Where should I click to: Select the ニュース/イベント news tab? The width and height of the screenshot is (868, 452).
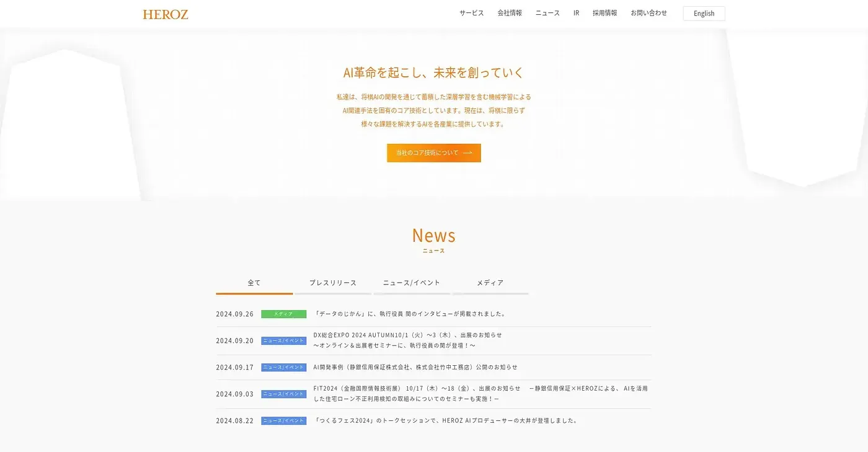[x=412, y=283]
